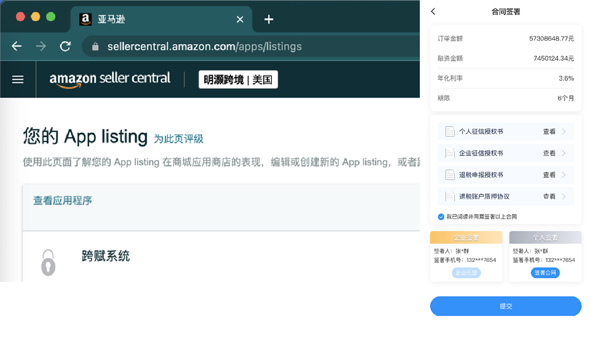Click the lock icon beside 跨赋系统
The height and width of the screenshot is (364, 591).
pos(48,263)
